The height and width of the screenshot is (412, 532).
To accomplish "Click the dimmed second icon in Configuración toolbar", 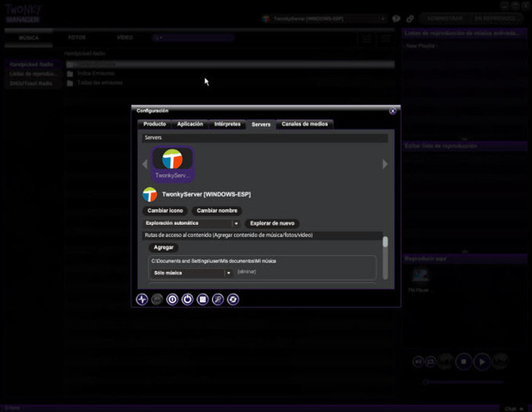I will coord(157,300).
